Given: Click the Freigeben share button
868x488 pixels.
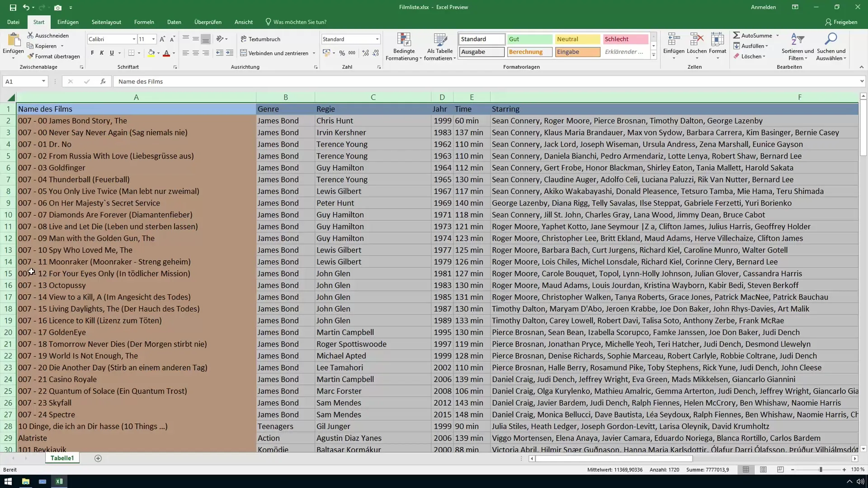Looking at the screenshot, I should point(841,22).
